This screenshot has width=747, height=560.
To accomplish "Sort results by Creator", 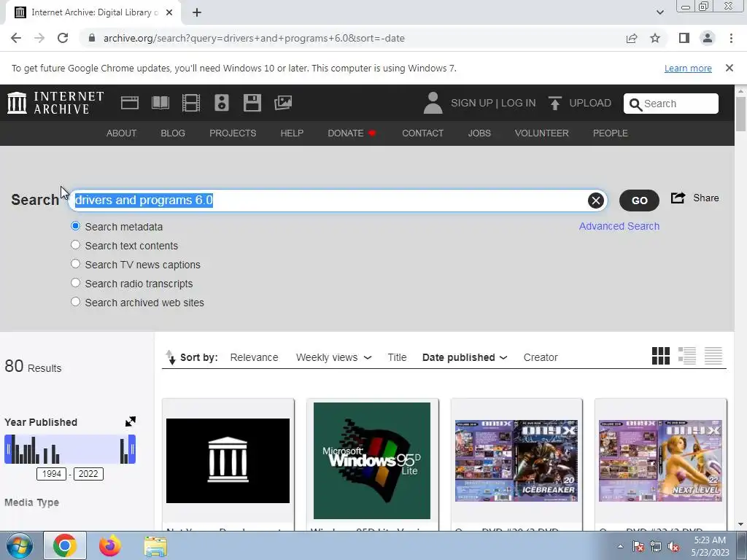I will tap(541, 357).
